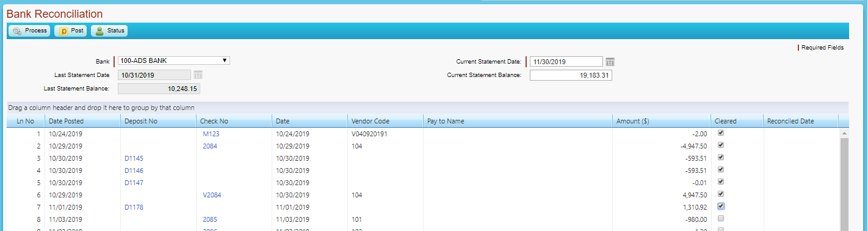Viewport: 868px width, 231px height.
Task: Click the Post toolbar button
Action: point(70,31)
